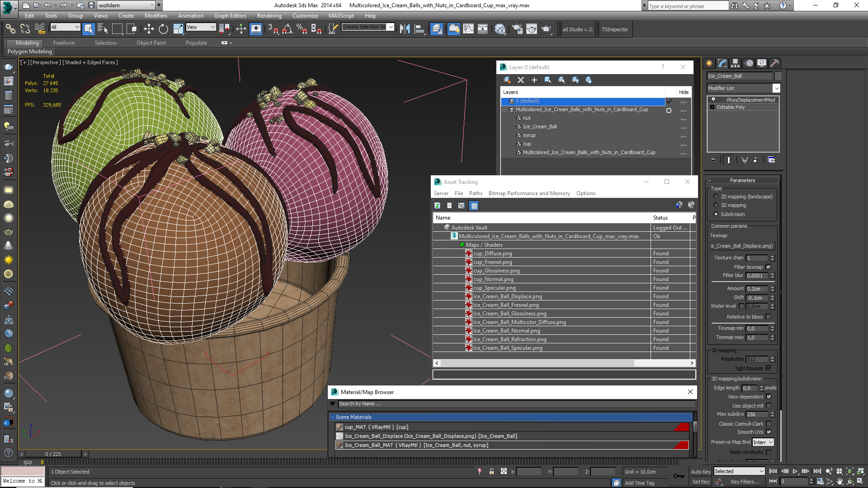
Task: Click the Align tool icon
Action: [x=420, y=29]
